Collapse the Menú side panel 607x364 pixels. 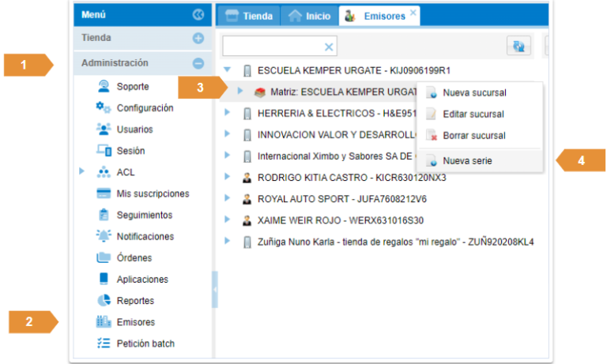(x=198, y=14)
